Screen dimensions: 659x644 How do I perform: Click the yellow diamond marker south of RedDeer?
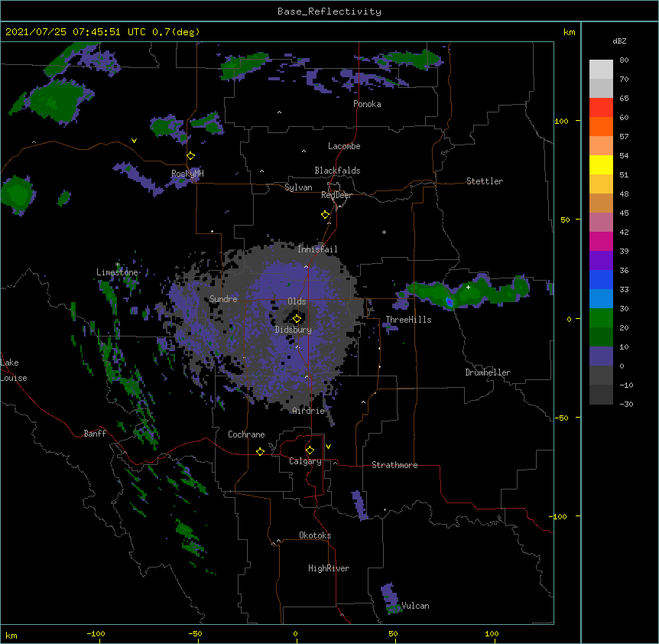(x=326, y=215)
